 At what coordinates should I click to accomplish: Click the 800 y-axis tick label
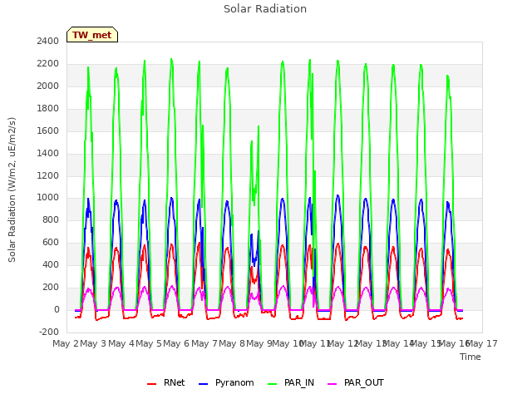tap(51, 219)
